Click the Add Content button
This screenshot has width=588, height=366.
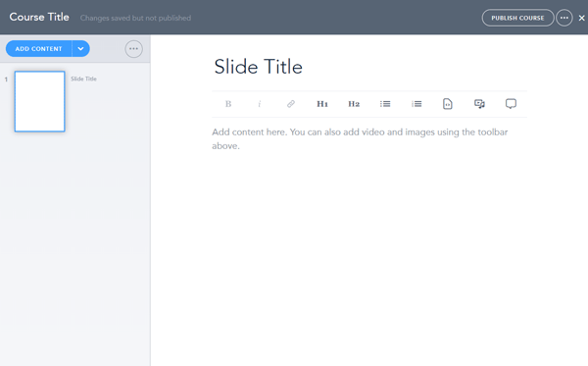[x=38, y=49]
